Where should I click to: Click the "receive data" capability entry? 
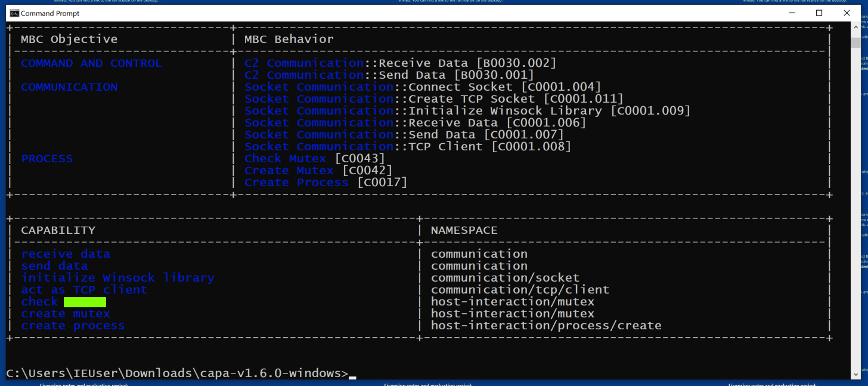tap(66, 254)
